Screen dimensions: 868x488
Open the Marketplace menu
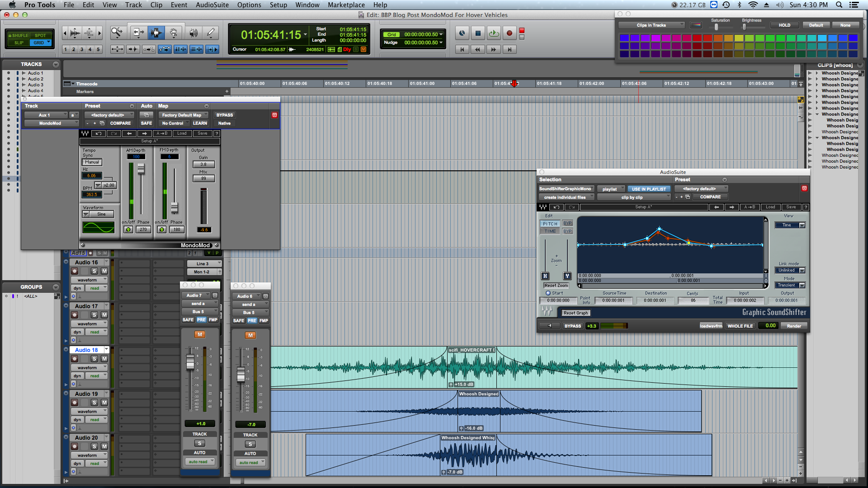point(346,5)
